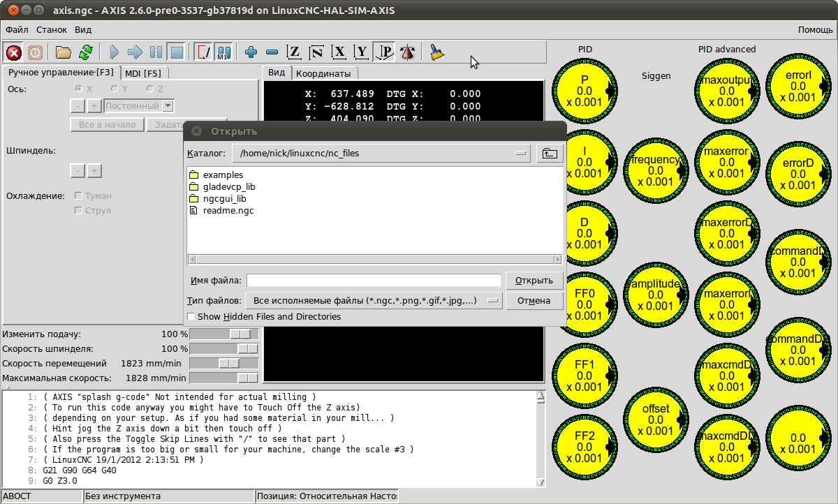Toggle skip lines with slash icon
Viewport: 838px width, 504px height.
pyautogui.click(x=204, y=52)
